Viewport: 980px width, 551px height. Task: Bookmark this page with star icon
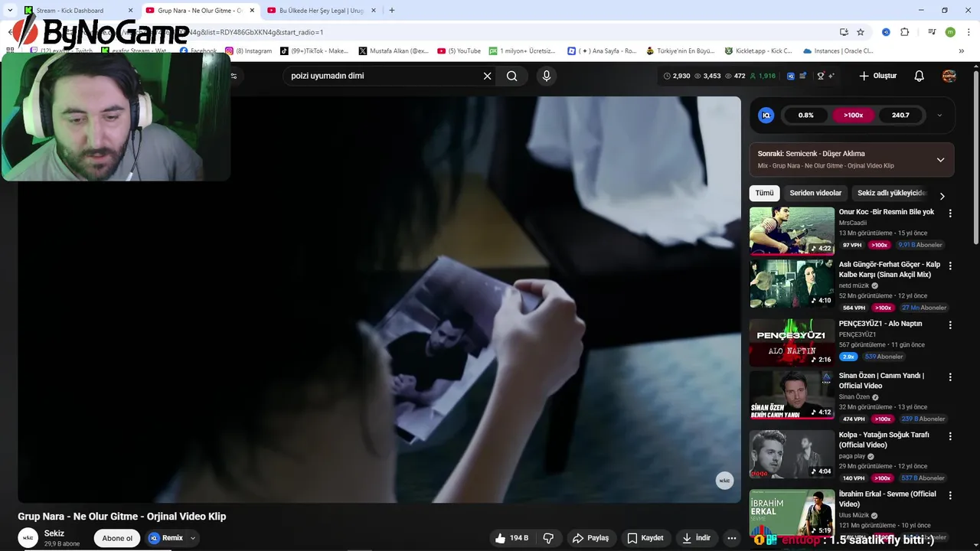[861, 32]
